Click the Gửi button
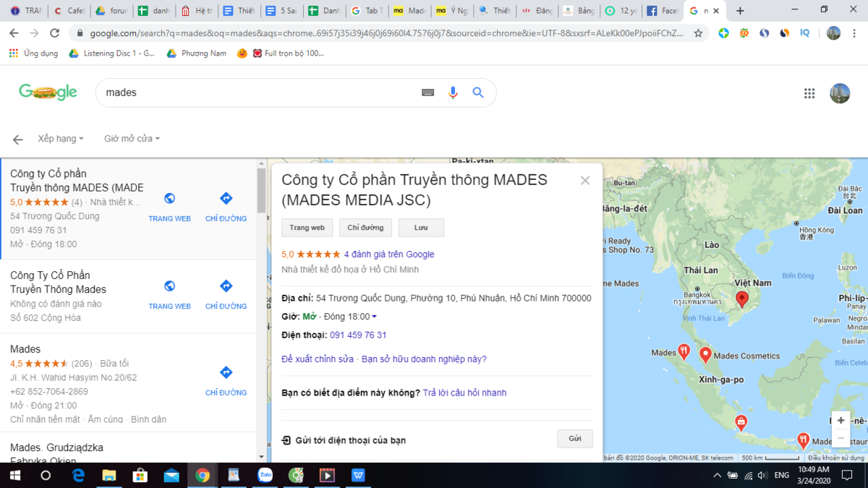The height and width of the screenshot is (488, 868). [x=575, y=439]
